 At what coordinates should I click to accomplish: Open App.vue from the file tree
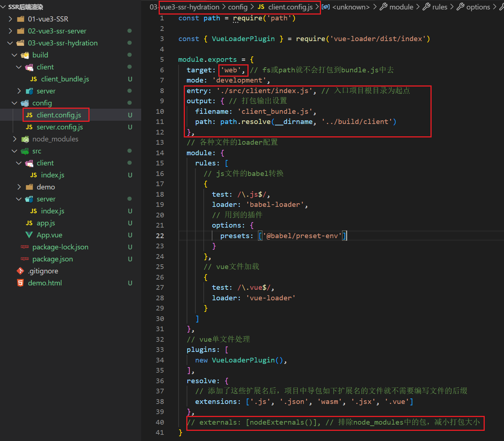tap(49, 235)
